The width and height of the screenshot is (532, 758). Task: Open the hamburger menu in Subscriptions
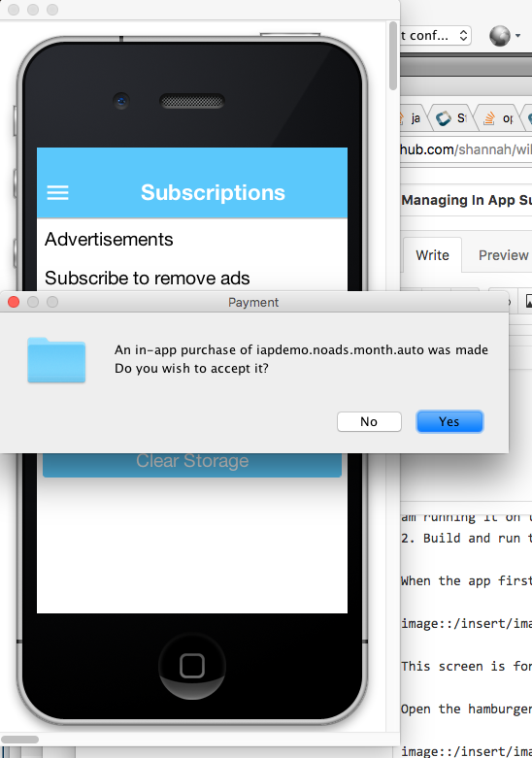(57, 192)
